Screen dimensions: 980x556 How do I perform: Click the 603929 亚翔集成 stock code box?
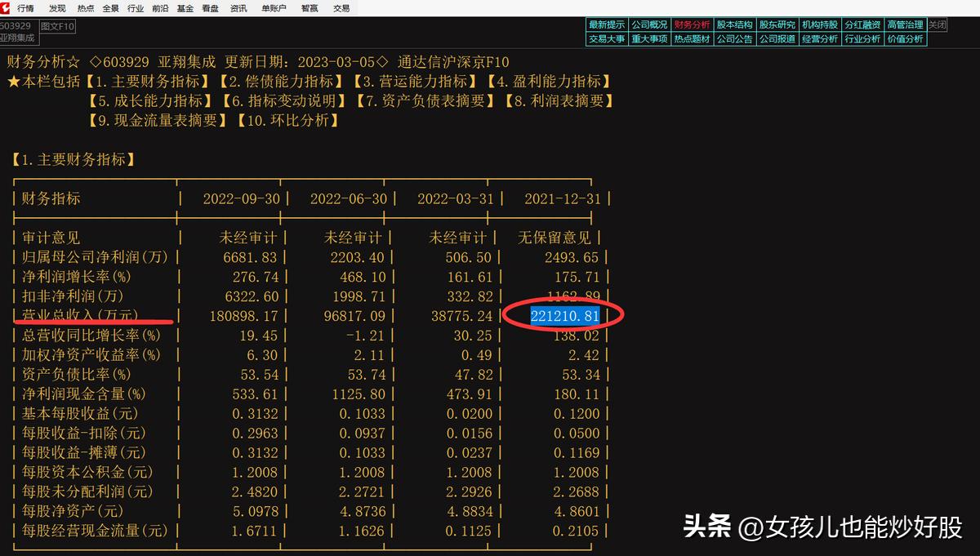coord(19,32)
